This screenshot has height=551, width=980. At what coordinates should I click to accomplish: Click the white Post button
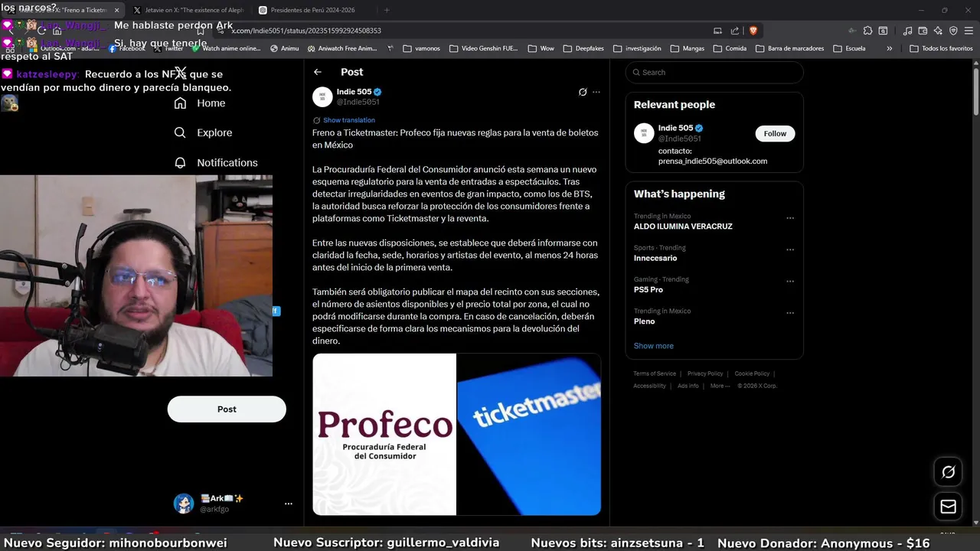[x=227, y=409]
